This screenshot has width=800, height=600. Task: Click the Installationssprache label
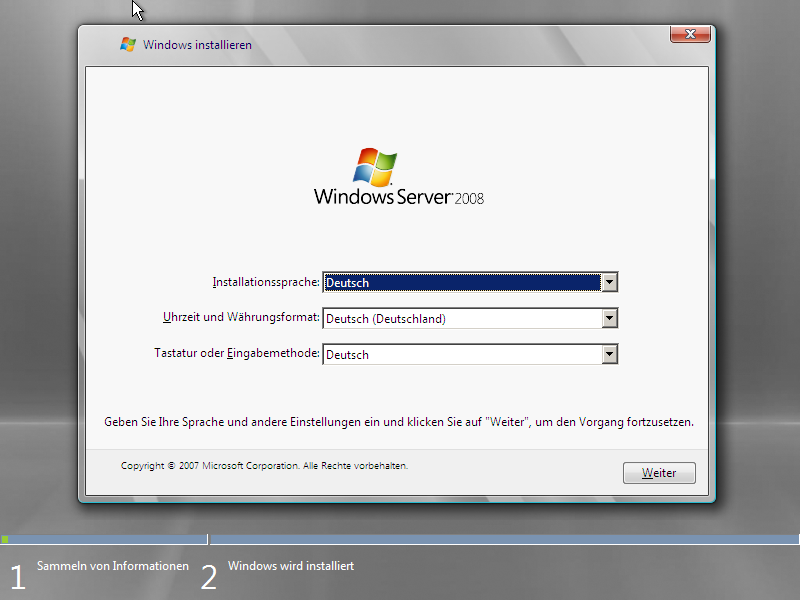pos(266,283)
